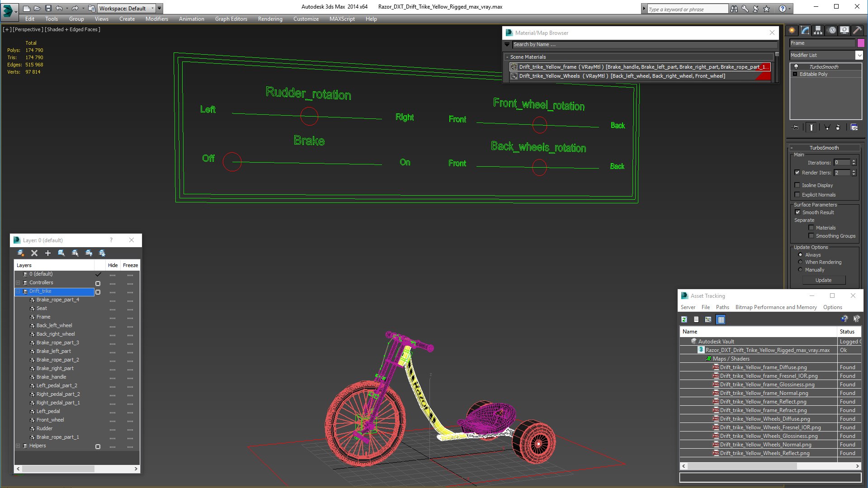
Task: Collapse the Scene Materials group
Action: (x=507, y=57)
